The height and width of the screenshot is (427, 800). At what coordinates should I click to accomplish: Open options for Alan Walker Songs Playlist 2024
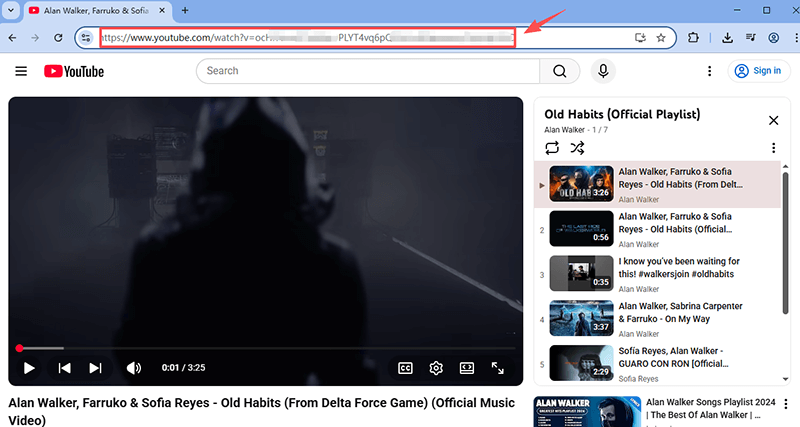[x=786, y=403]
